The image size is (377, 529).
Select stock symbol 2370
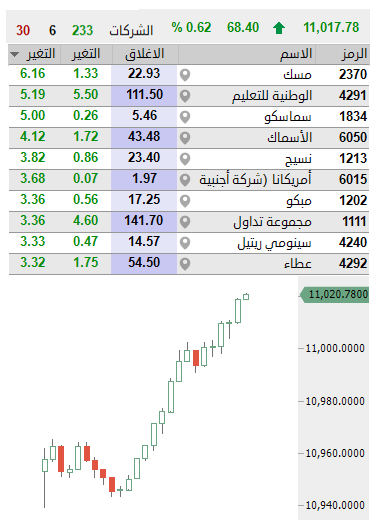click(x=353, y=75)
